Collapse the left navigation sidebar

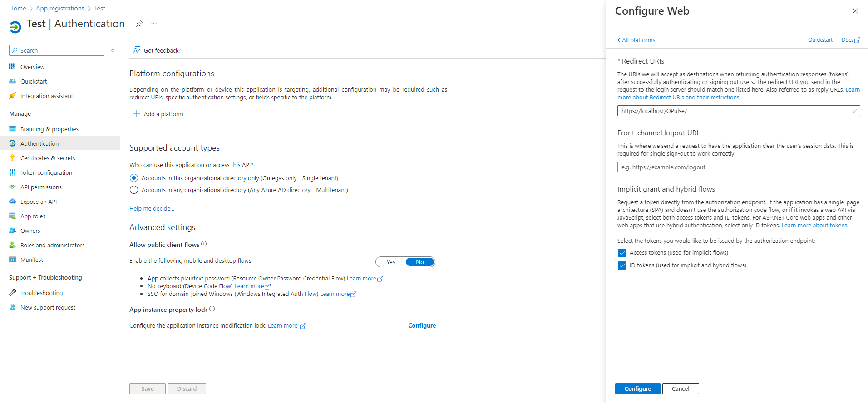click(x=113, y=50)
